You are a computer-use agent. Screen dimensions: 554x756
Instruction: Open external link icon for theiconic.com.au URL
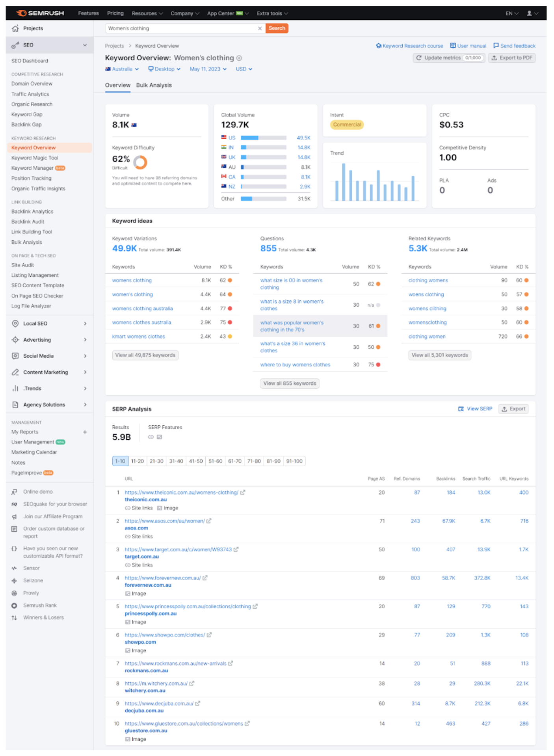point(243,492)
